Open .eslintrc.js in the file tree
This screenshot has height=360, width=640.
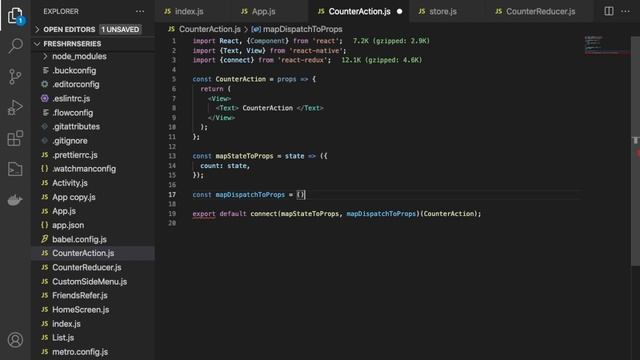[x=71, y=98]
